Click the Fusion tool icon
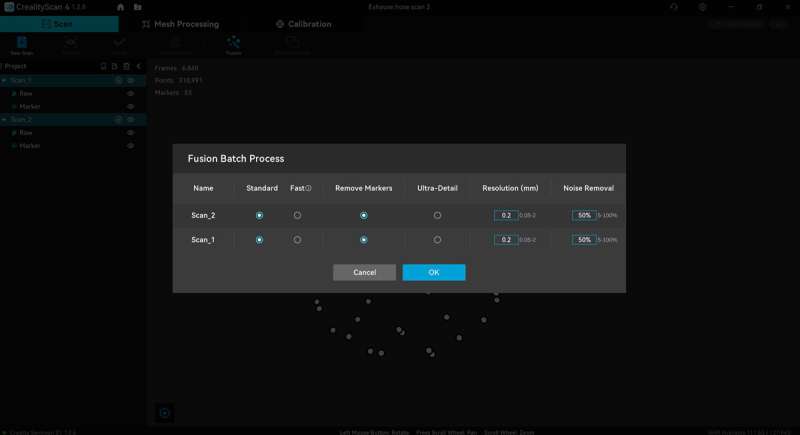The image size is (800, 435). [233, 44]
